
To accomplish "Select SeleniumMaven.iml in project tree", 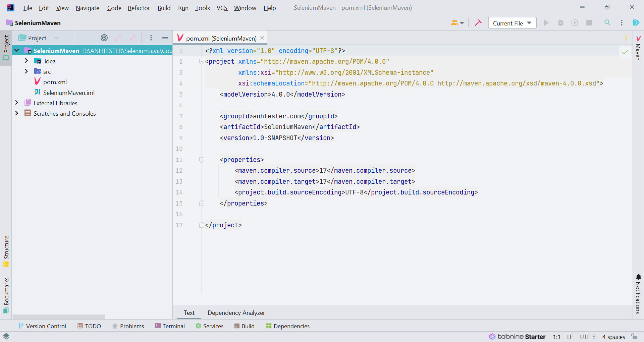I will point(69,93).
